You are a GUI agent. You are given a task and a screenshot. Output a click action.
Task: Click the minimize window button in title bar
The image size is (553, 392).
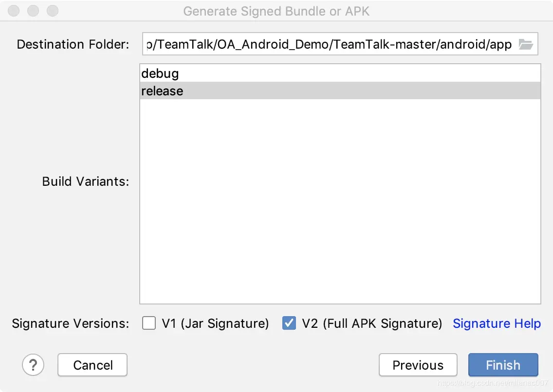click(x=33, y=11)
